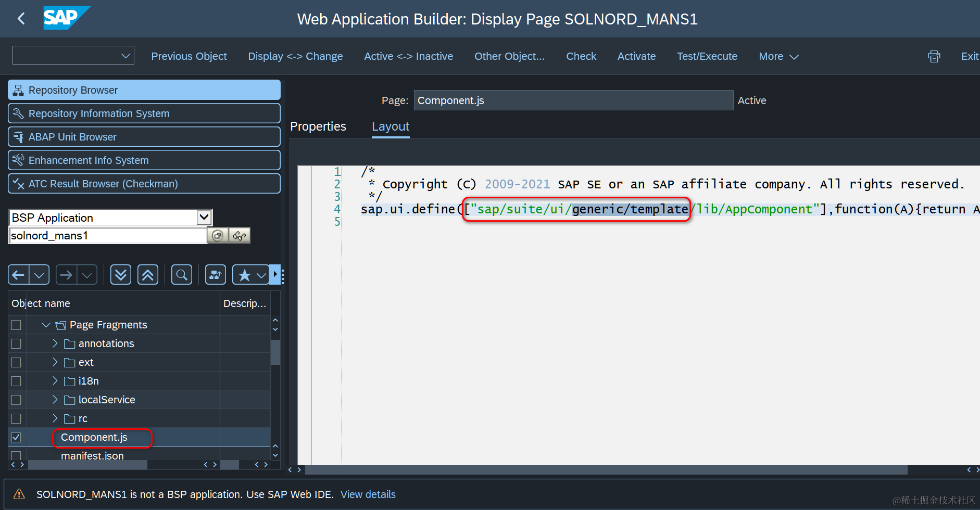The height and width of the screenshot is (510, 980).
Task: Click the code editor horizontal scrollbar
Action: point(606,470)
